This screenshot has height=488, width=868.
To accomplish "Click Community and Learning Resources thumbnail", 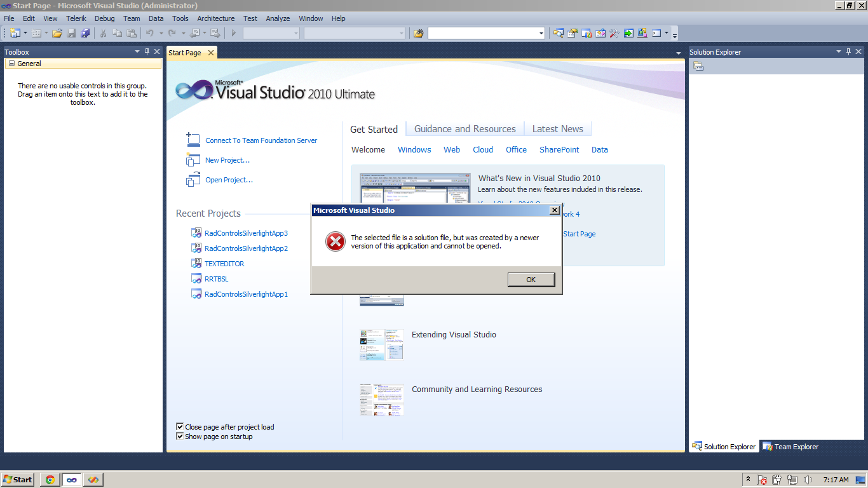I will [x=382, y=400].
